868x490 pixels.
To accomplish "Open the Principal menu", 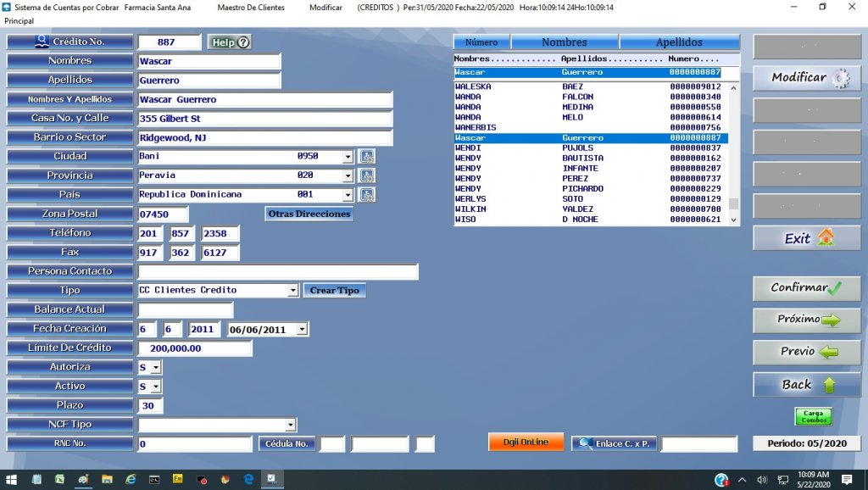I will coord(18,20).
